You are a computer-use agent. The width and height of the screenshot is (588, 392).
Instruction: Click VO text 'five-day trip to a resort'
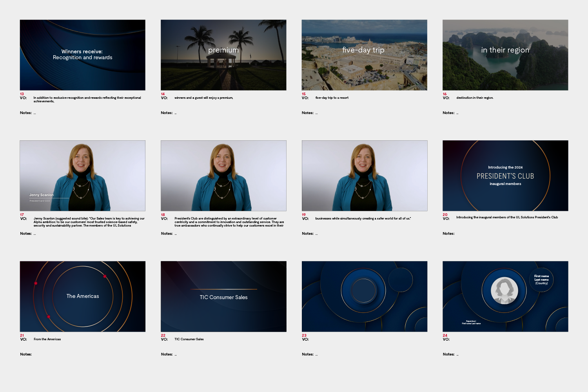coord(332,98)
